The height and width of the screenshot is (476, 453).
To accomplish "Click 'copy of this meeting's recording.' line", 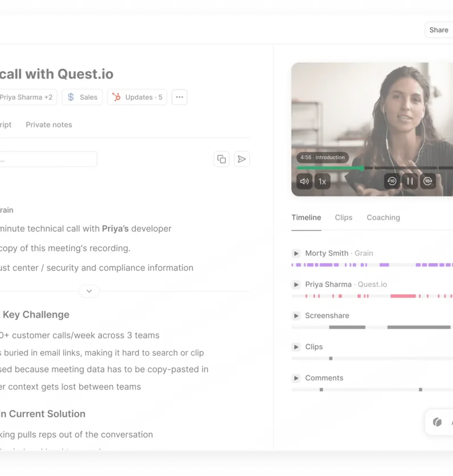I will click(65, 248).
